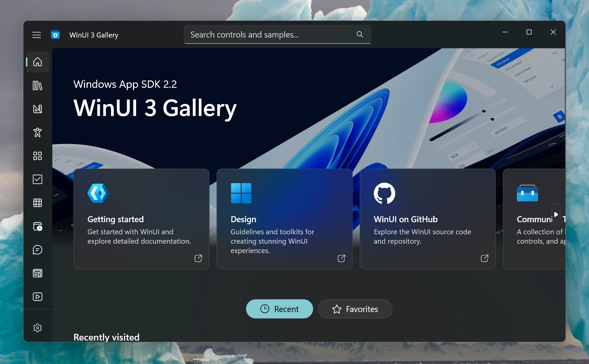This screenshot has width=589, height=364.
Task: Click the Windows App SDK 2.2 text
Action: pyautogui.click(x=125, y=84)
